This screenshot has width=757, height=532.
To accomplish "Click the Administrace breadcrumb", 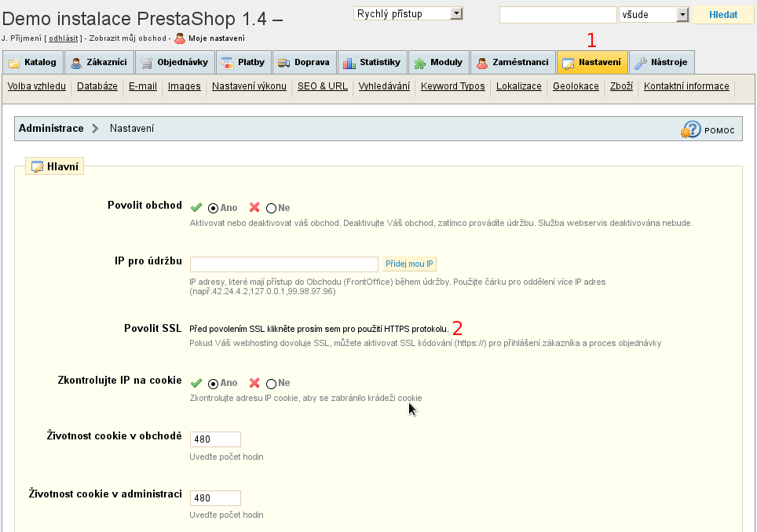I will point(51,129).
